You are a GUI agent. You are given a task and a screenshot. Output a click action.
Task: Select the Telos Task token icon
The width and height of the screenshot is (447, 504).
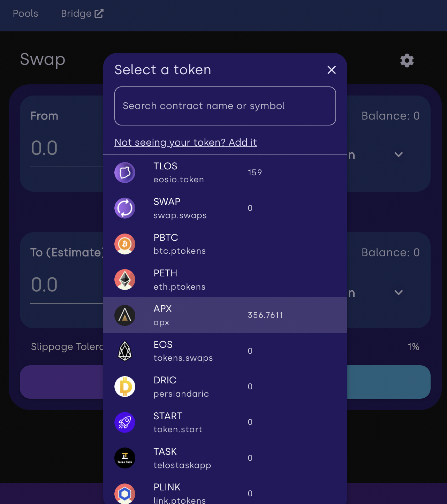[125, 458]
